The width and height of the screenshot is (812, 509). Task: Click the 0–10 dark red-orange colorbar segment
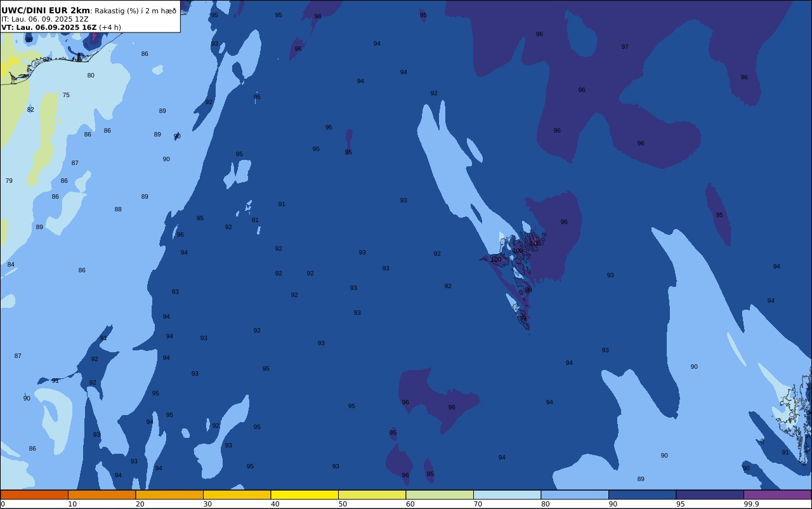[34, 494]
